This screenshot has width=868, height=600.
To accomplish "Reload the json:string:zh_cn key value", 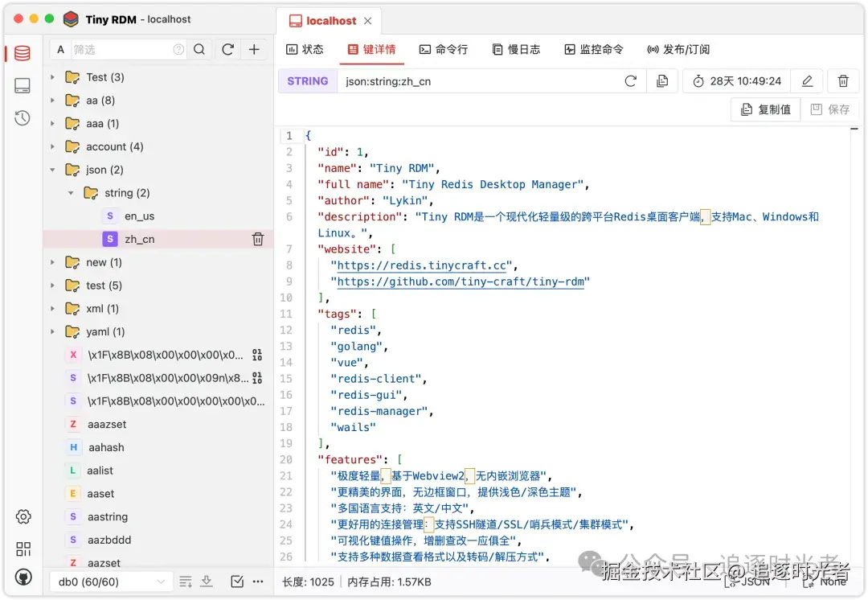I will [631, 81].
